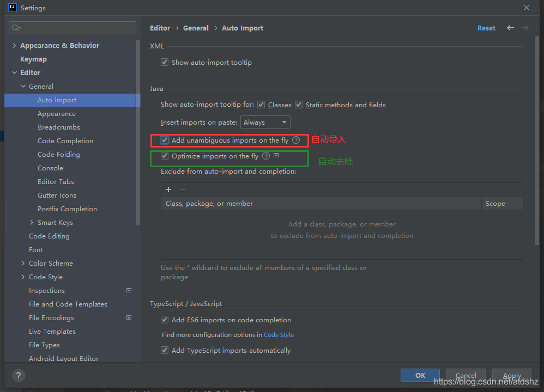
Task: Click the settings tree scrollbar
Action: [138, 132]
